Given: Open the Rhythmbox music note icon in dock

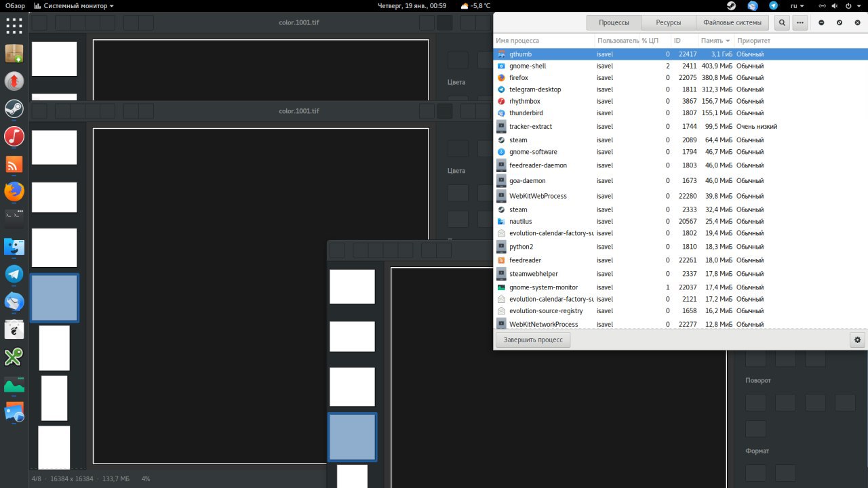Looking at the screenshot, I should pyautogui.click(x=14, y=136).
